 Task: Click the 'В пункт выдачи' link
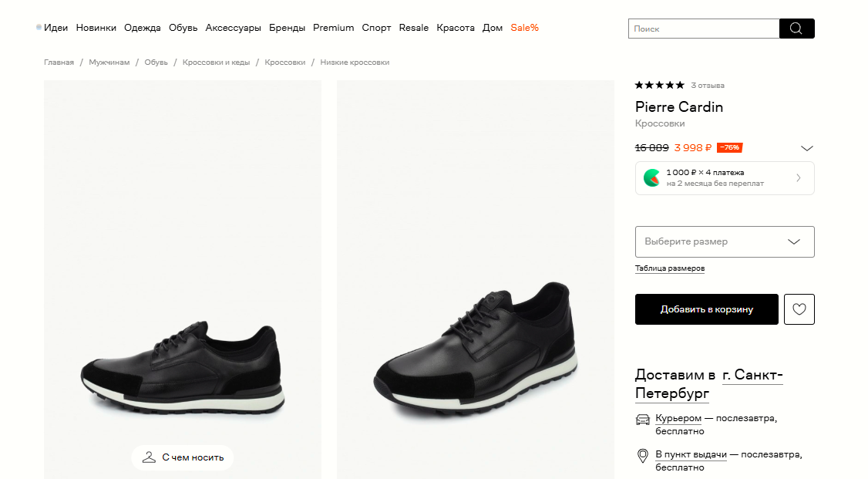pyautogui.click(x=691, y=454)
